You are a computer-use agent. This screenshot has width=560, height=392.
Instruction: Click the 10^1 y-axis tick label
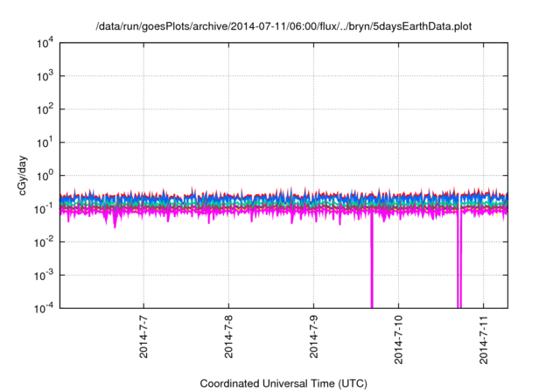pyautogui.click(x=45, y=143)
